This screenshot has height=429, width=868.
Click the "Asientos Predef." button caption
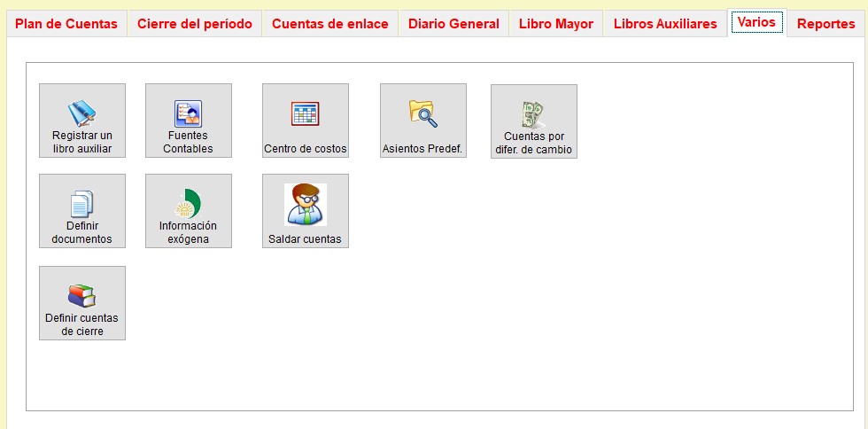pyautogui.click(x=422, y=149)
